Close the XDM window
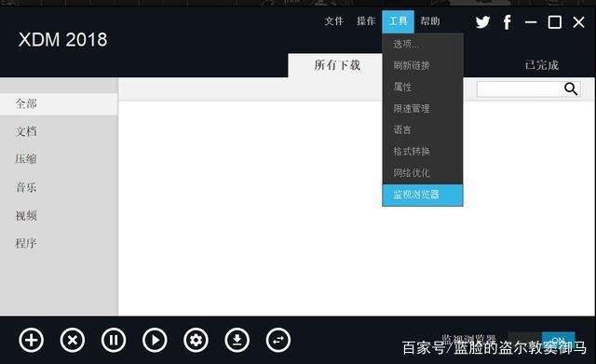This screenshot has height=364, width=596. (x=578, y=22)
